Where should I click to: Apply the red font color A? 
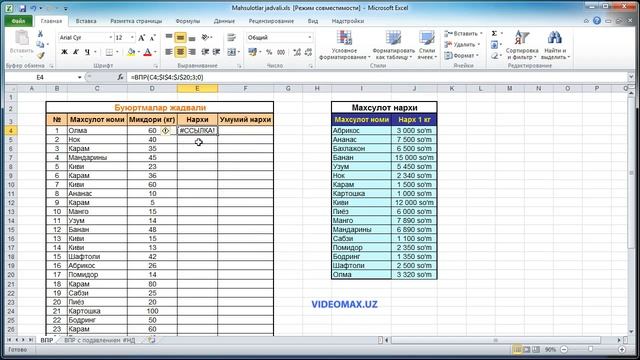[147, 52]
